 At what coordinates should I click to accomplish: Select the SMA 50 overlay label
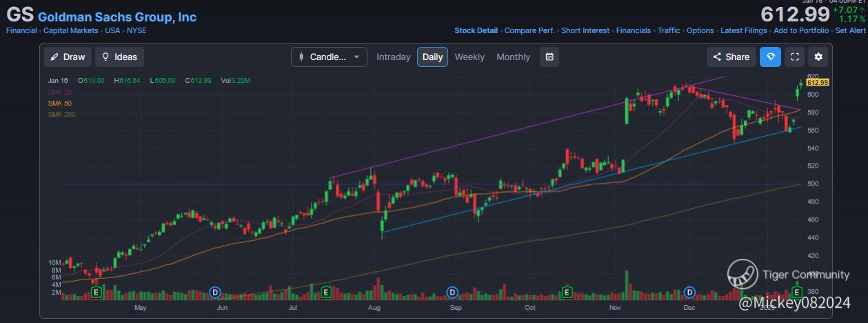(59, 103)
